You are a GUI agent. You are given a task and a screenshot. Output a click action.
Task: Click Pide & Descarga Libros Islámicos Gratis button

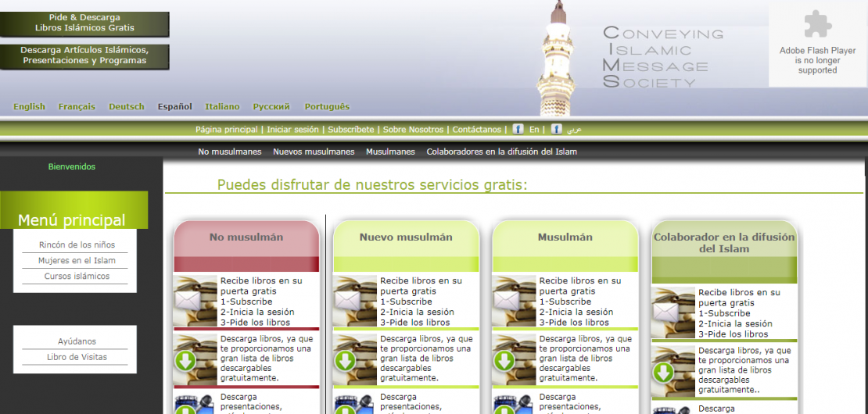84,23
